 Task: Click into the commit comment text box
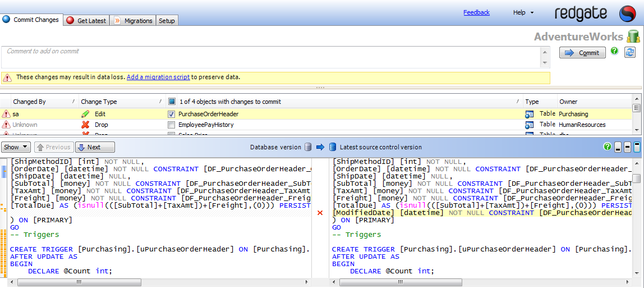[x=271, y=57]
